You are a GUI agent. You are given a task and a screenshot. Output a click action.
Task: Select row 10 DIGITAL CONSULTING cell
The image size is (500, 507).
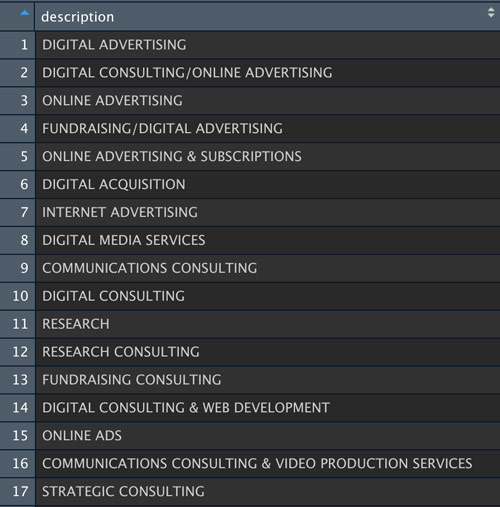click(268, 296)
